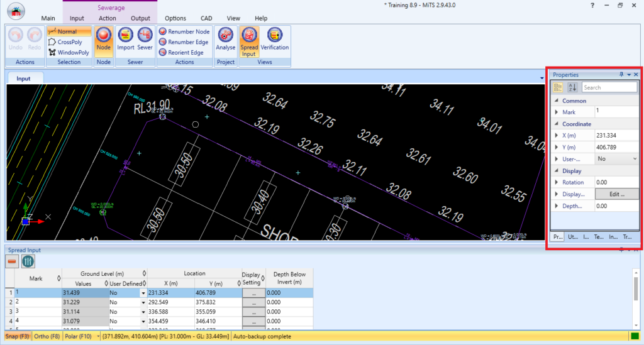Open Properties panel options dropdown arrow
The height and width of the screenshot is (345, 644).
[x=629, y=75]
